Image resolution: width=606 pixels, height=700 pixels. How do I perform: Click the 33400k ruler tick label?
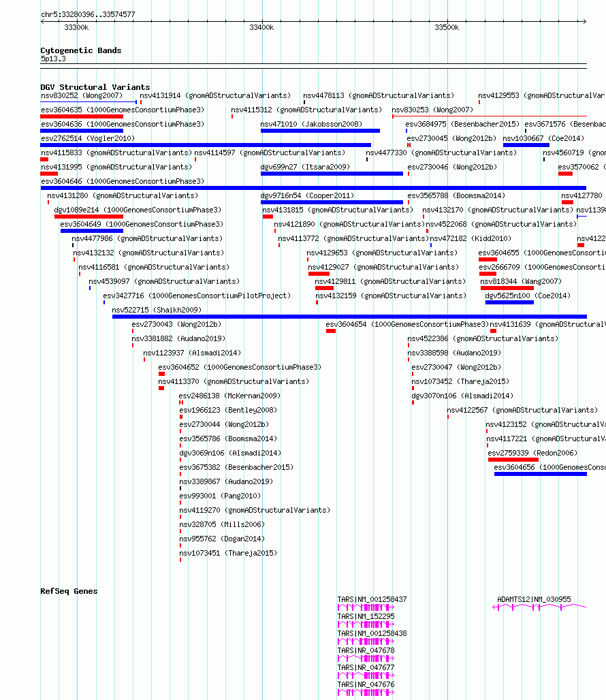[261, 27]
